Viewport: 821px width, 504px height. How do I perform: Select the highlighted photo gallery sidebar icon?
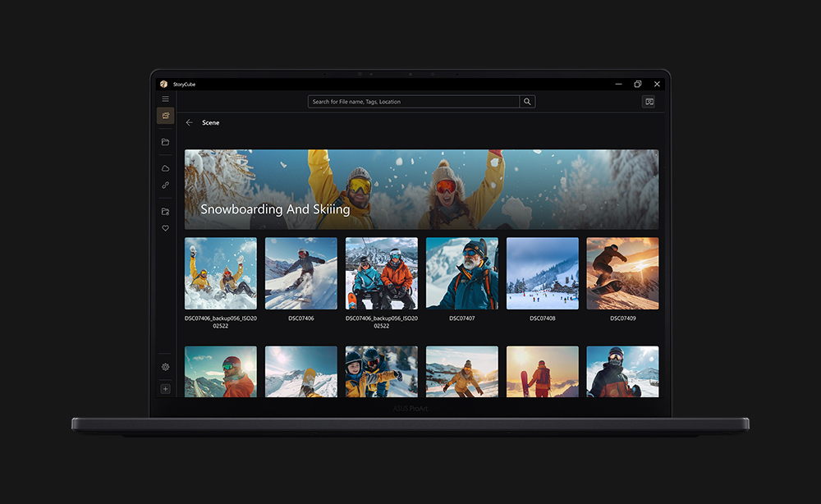pyautogui.click(x=165, y=117)
